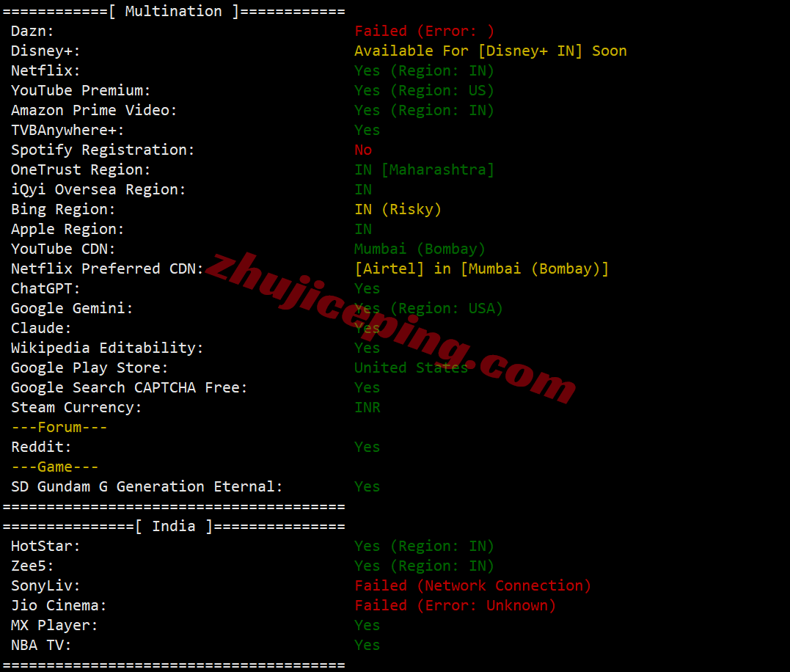Select Google Gemini Region USA result
Screen dimensions: 790x672
pyautogui.click(x=428, y=308)
